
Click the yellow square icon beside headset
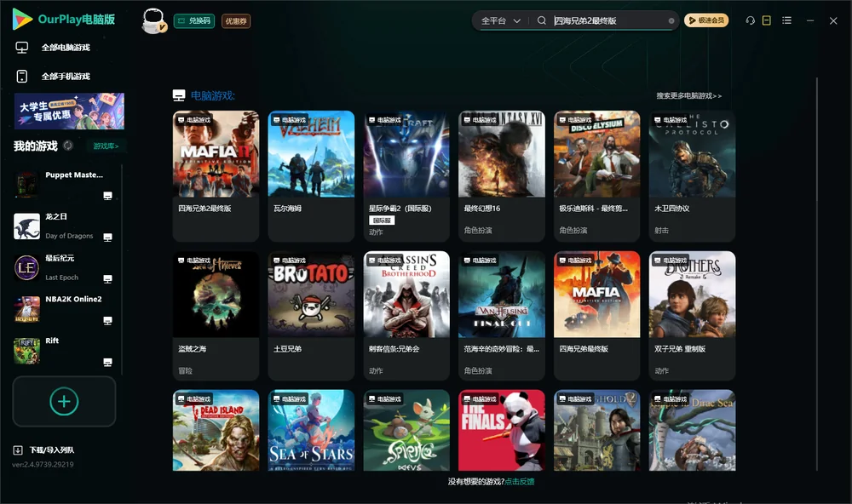pyautogui.click(x=766, y=20)
